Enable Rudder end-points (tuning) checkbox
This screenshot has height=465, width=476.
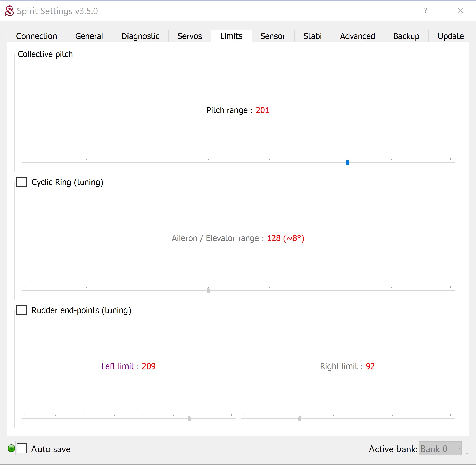click(22, 310)
